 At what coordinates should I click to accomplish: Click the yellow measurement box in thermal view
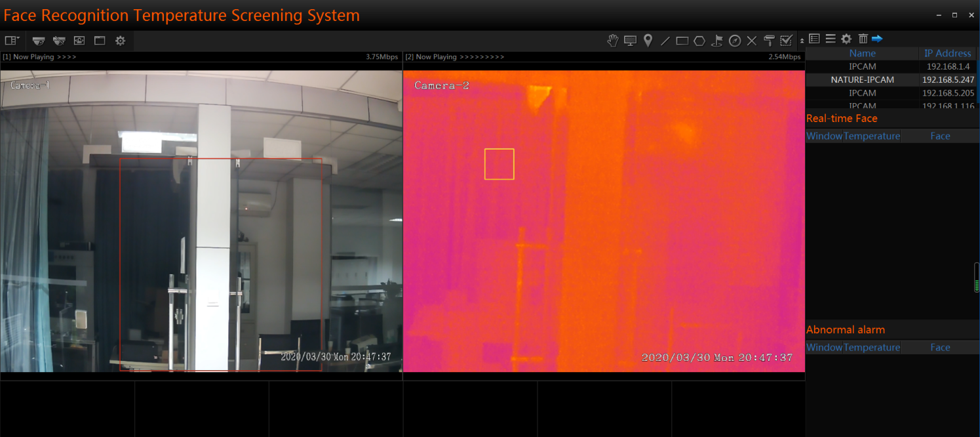point(500,164)
